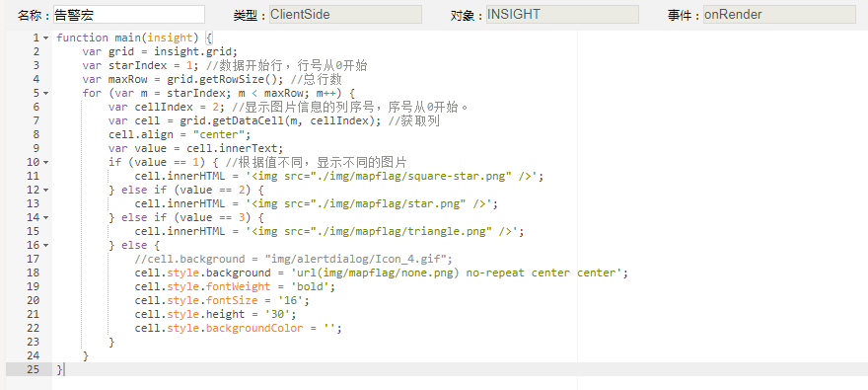Click the 对象 field showing INSIGHT
The height and width of the screenshot is (390, 868).
pos(562,15)
